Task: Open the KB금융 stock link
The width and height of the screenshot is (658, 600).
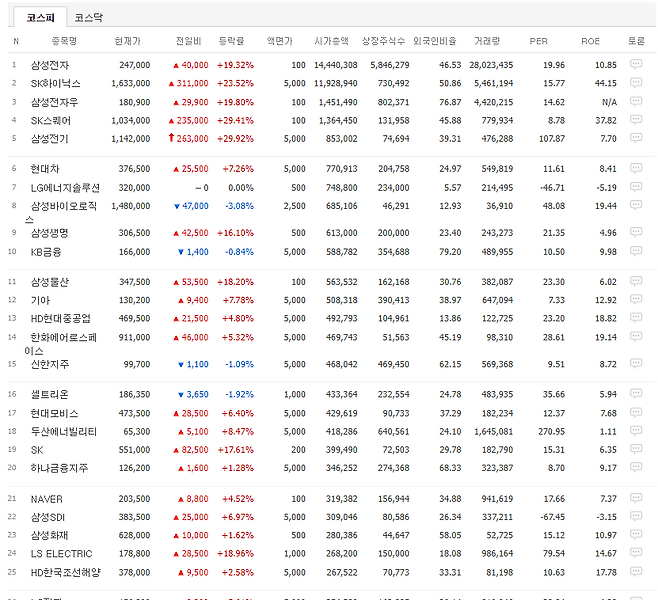Action: point(46,252)
